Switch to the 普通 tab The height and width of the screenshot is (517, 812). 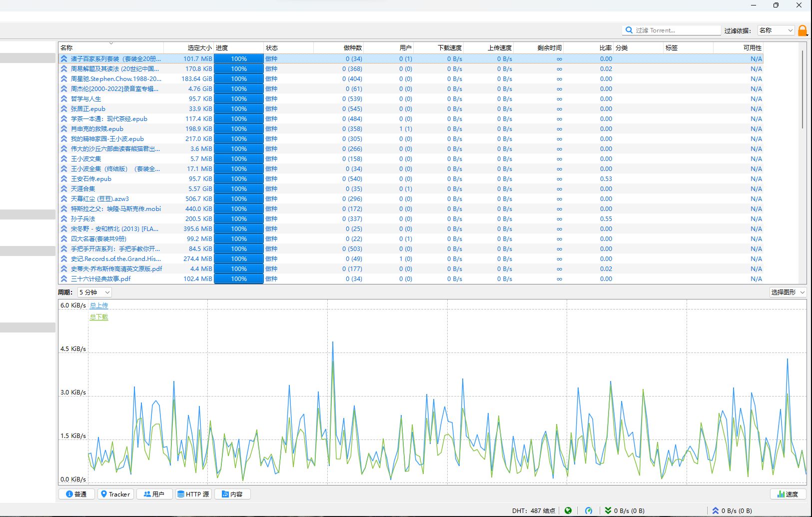click(x=76, y=494)
